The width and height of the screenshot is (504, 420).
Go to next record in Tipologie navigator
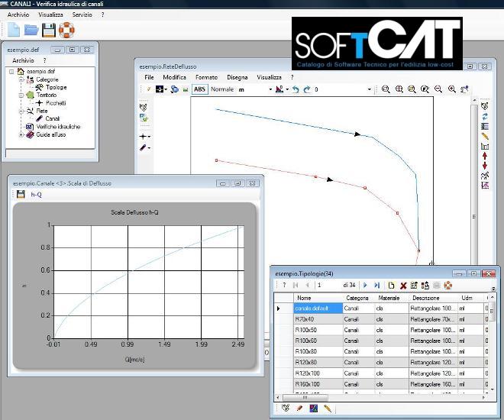click(365, 285)
